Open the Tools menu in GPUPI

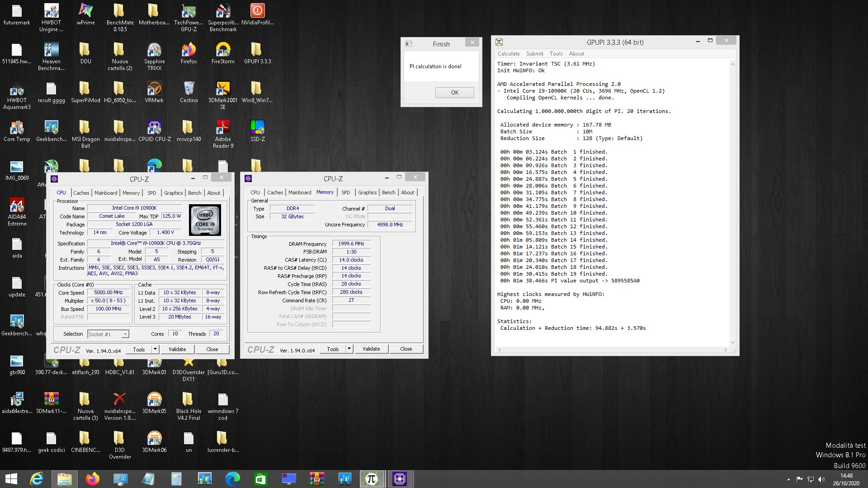[556, 54]
